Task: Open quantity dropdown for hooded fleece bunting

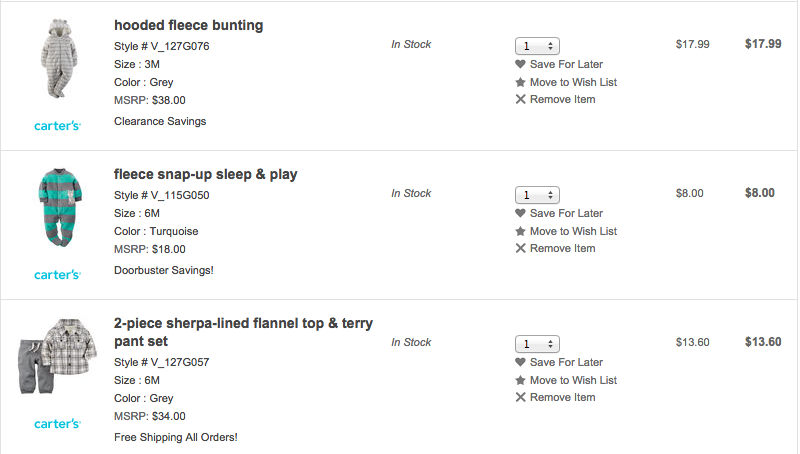Action: click(537, 46)
